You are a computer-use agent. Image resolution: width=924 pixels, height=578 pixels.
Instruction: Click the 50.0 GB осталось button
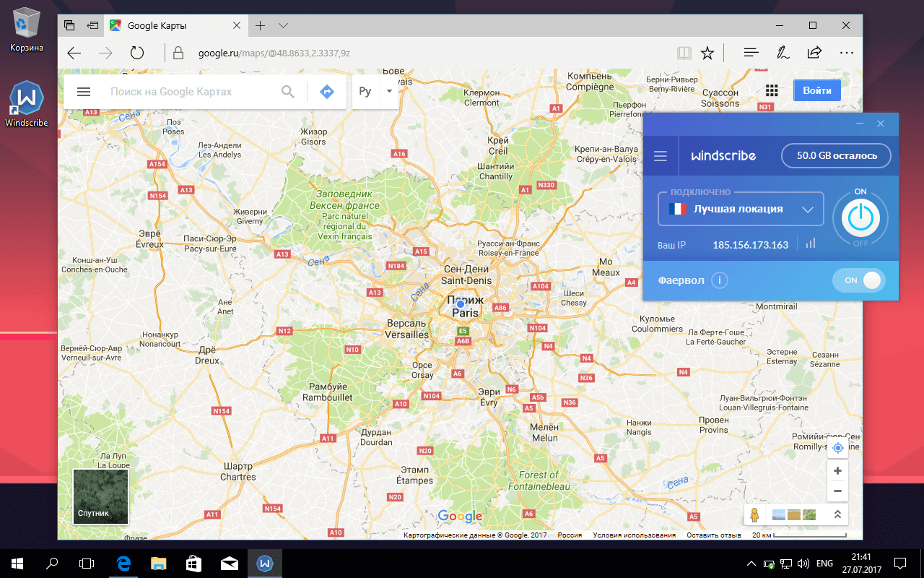(837, 155)
